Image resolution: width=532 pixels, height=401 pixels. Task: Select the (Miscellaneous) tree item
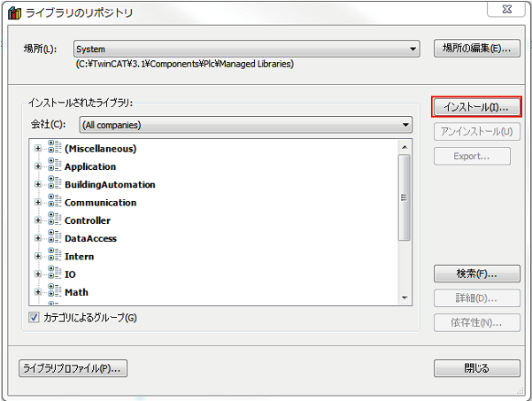pos(100,148)
